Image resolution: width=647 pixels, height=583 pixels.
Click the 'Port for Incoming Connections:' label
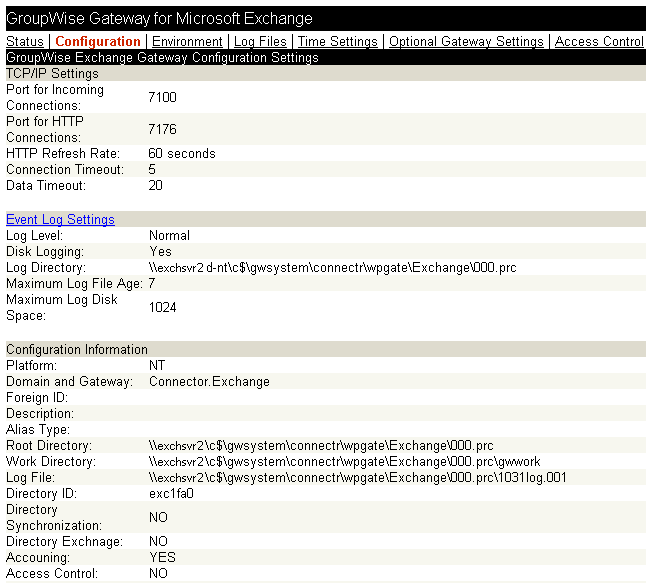click(55, 97)
